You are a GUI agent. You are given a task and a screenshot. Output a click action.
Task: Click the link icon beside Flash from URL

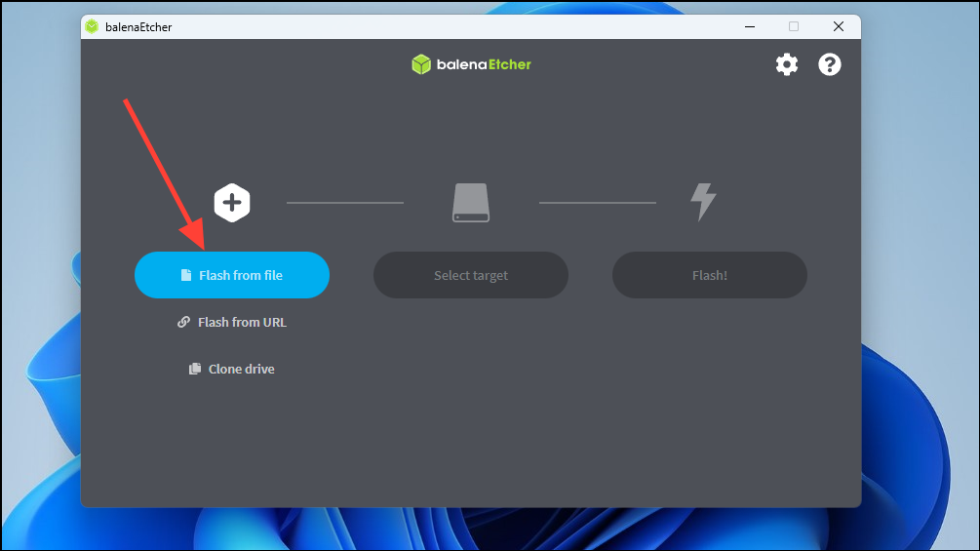[183, 323]
